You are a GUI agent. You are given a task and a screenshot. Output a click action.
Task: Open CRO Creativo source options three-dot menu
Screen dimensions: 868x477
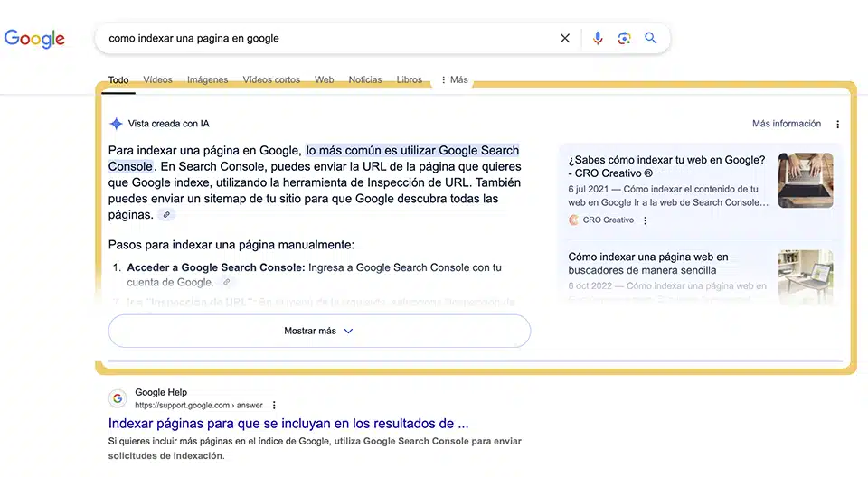645,220
